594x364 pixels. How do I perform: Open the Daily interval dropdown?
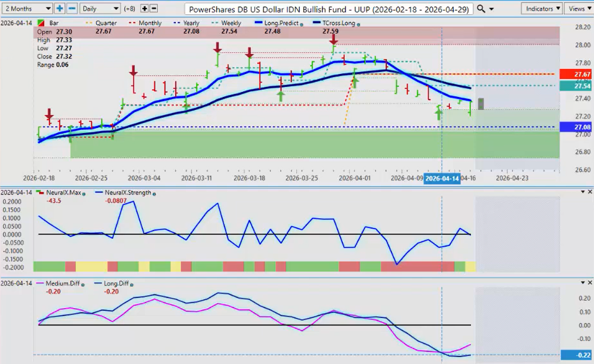tap(99, 9)
